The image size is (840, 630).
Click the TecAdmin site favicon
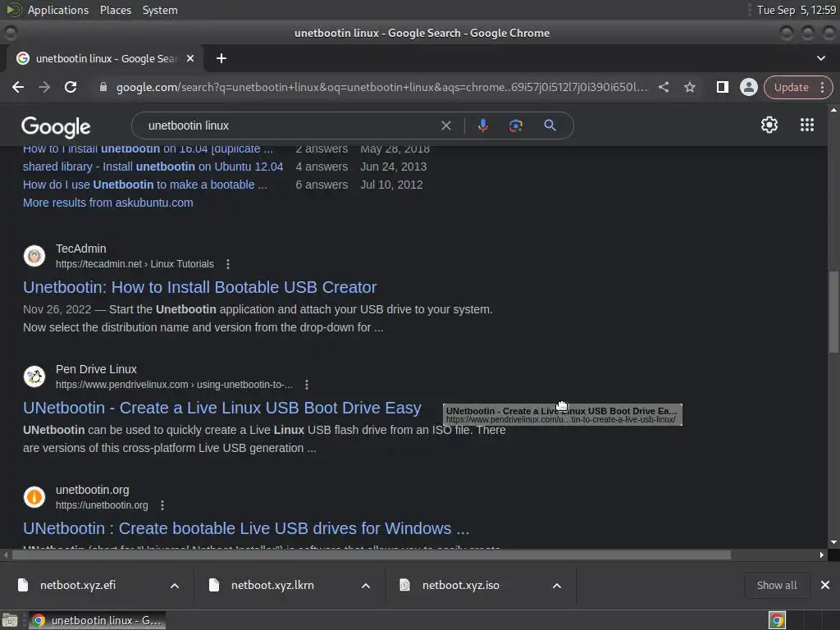pyautogui.click(x=34, y=256)
